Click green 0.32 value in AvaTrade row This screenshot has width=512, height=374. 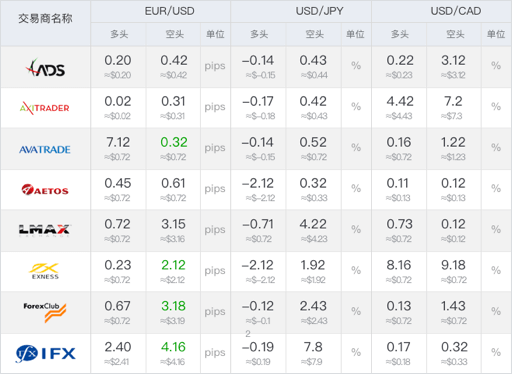pos(174,142)
